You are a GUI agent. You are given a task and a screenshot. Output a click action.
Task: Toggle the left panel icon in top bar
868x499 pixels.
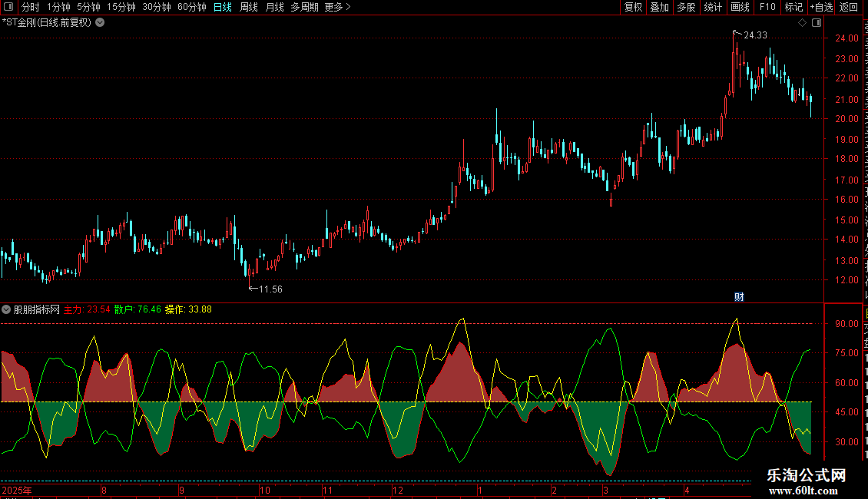coord(8,7)
